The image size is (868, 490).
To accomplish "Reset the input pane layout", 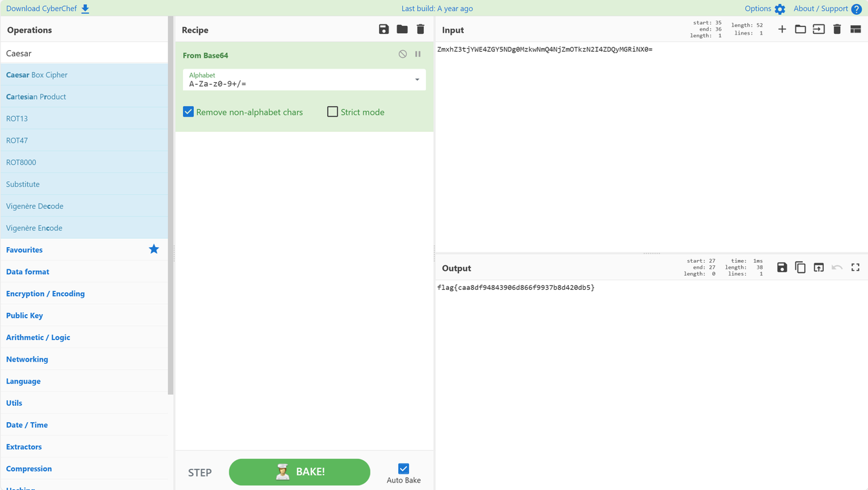I will pyautogui.click(x=855, y=29).
